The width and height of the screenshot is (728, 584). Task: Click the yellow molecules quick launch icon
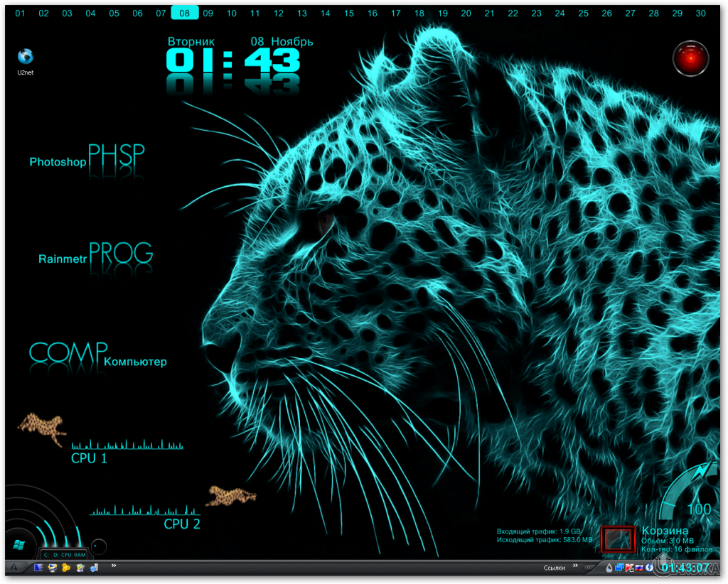pos(66,568)
